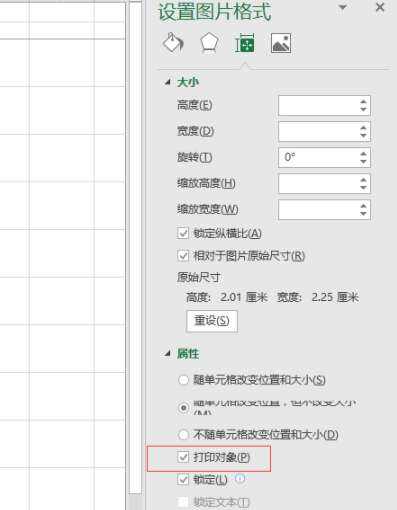Collapse the 大小 section
Image resolution: width=397 pixels, height=510 pixels.
pyautogui.click(x=168, y=82)
